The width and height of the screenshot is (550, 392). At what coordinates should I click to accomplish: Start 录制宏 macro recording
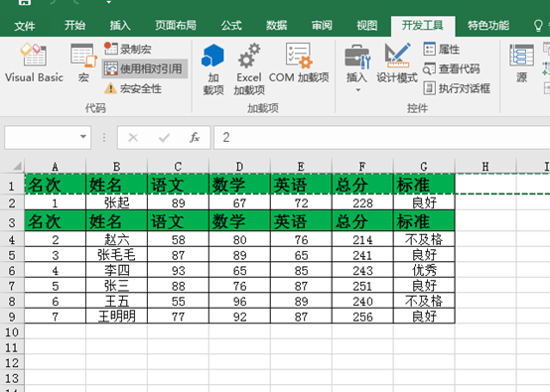pyautogui.click(x=128, y=49)
